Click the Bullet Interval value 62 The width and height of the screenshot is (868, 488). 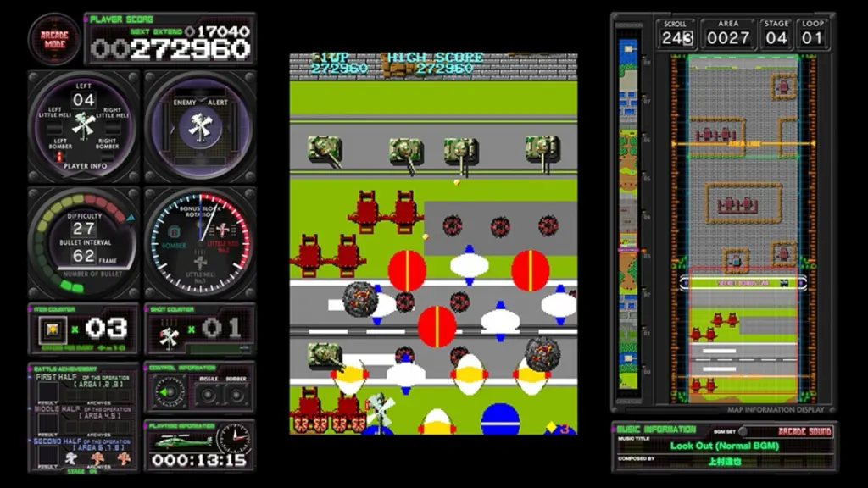pyautogui.click(x=84, y=256)
